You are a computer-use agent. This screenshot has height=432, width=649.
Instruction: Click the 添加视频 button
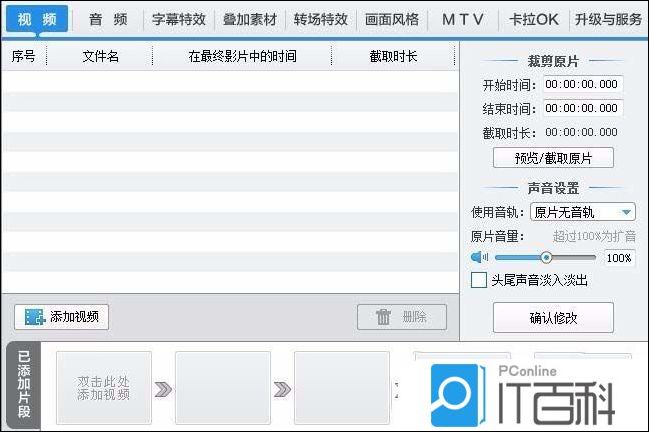point(62,317)
